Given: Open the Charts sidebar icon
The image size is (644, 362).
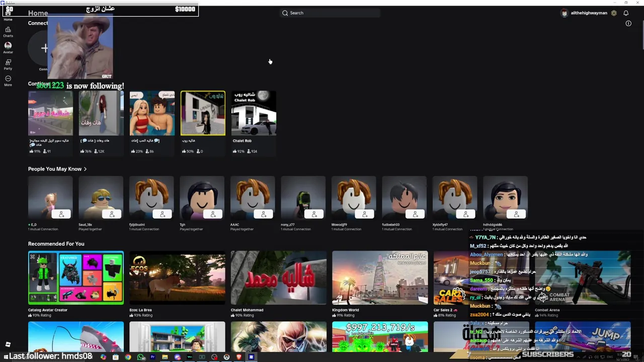Looking at the screenshot, I should [x=8, y=32].
